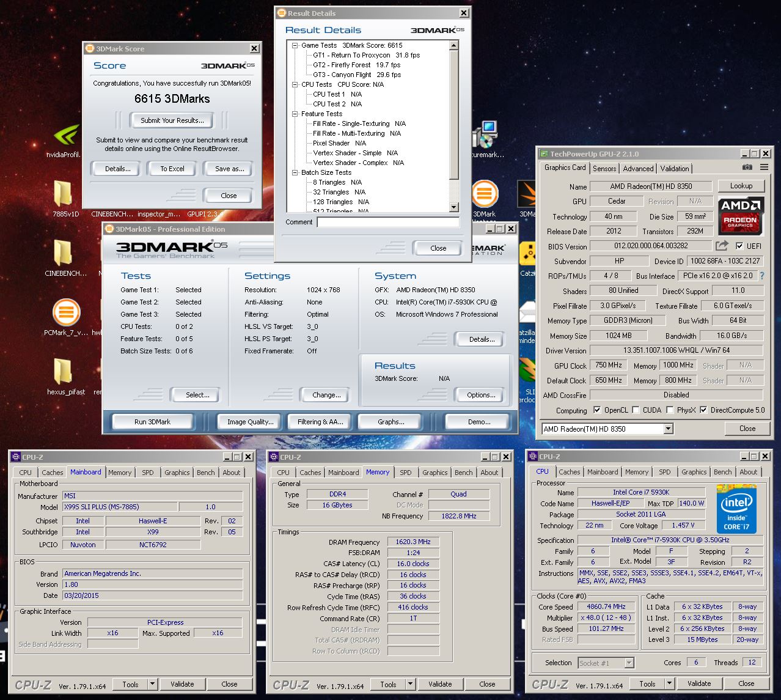The image size is (781, 700).
Task: Click Result Details scrollbar thumb
Action: [x=453, y=115]
